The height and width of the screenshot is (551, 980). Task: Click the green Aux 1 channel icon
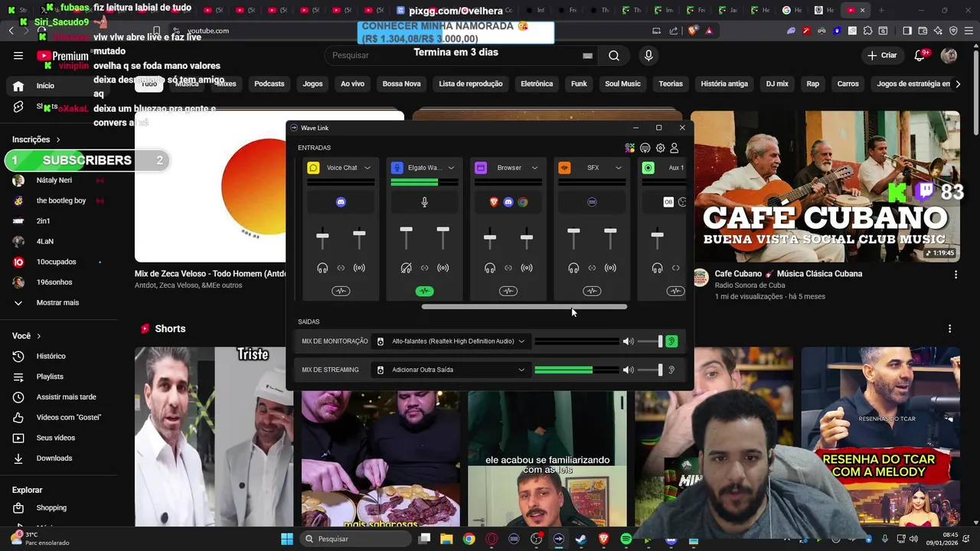(x=648, y=168)
